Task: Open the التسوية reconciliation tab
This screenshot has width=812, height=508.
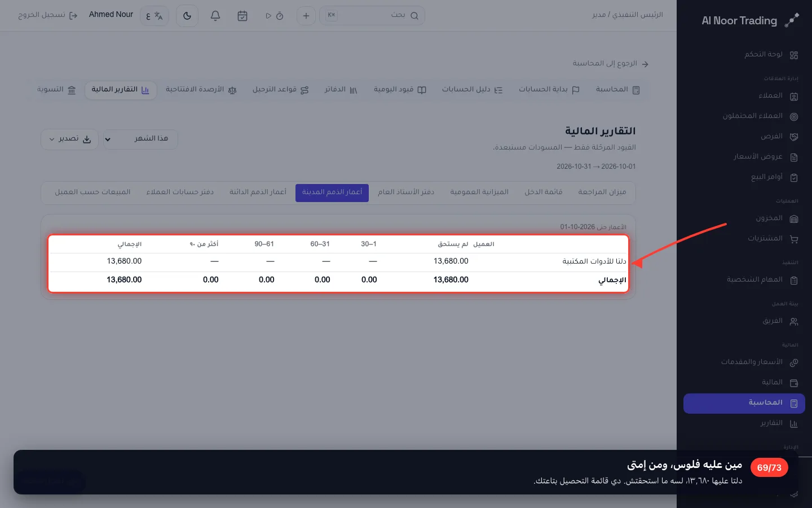Action: pyautogui.click(x=56, y=90)
